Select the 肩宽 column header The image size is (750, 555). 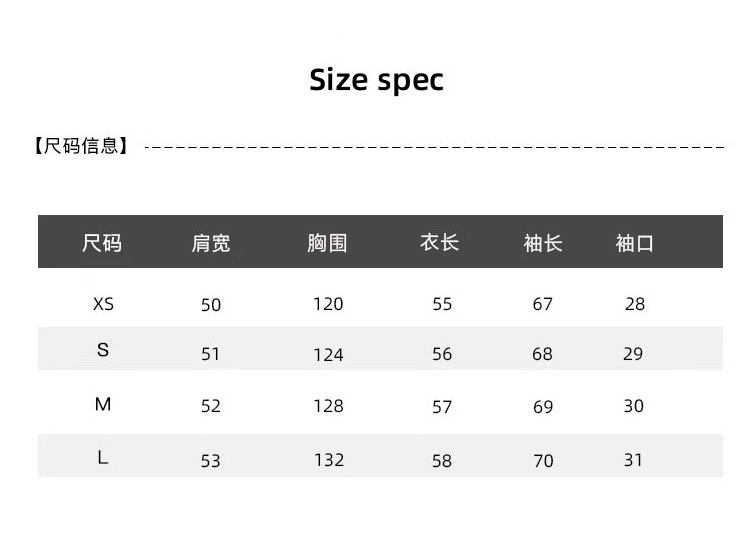(x=211, y=243)
